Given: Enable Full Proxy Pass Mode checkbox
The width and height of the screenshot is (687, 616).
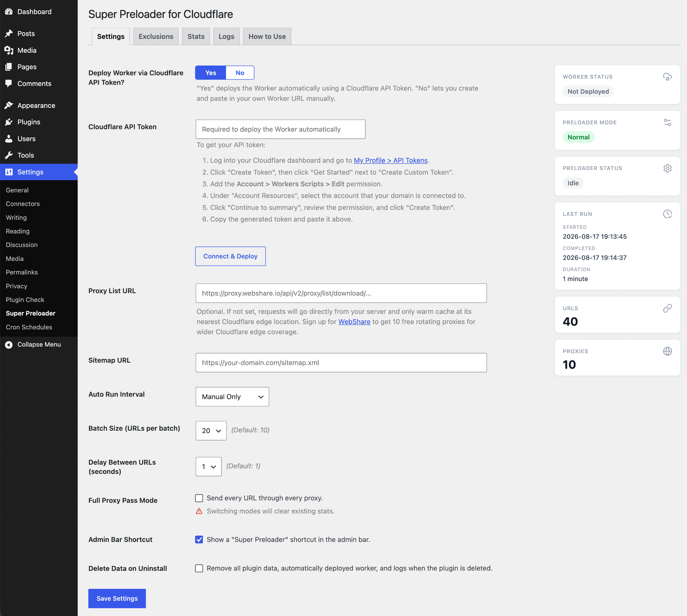Looking at the screenshot, I should point(199,498).
